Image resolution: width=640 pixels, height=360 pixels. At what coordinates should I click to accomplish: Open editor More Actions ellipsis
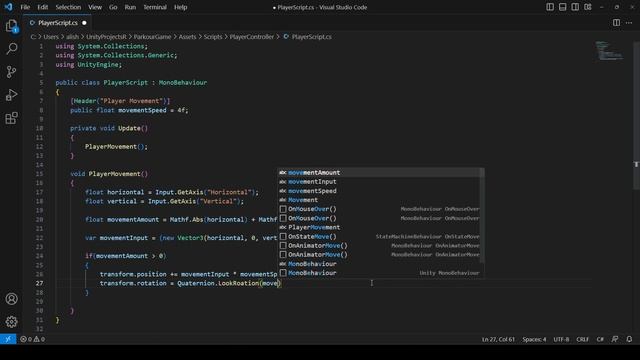tap(629, 23)
